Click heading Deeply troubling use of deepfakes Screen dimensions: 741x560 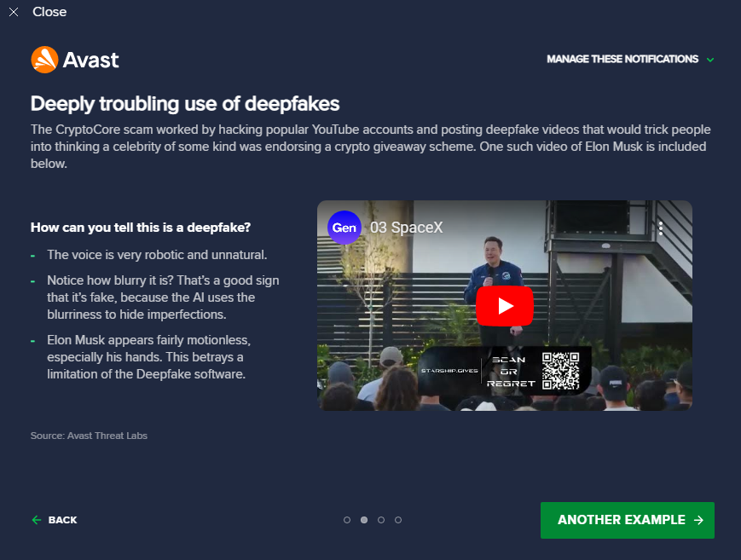185,104
